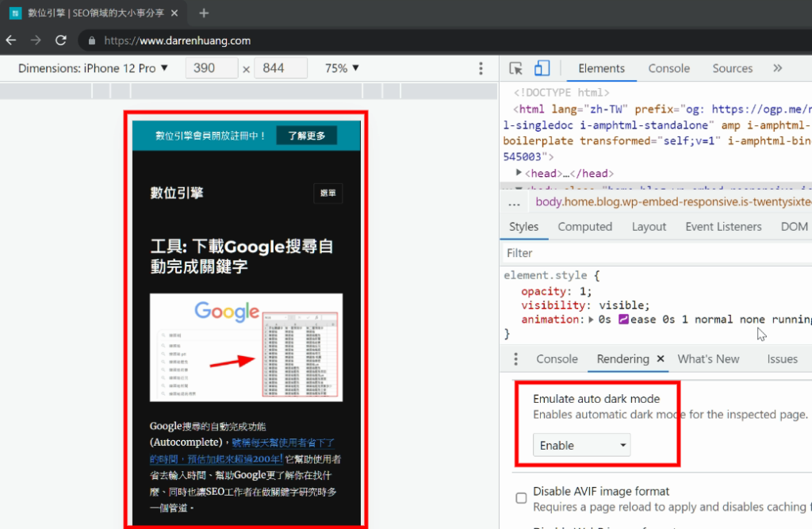Open a new tab with the plus icon

click(204, 13)
